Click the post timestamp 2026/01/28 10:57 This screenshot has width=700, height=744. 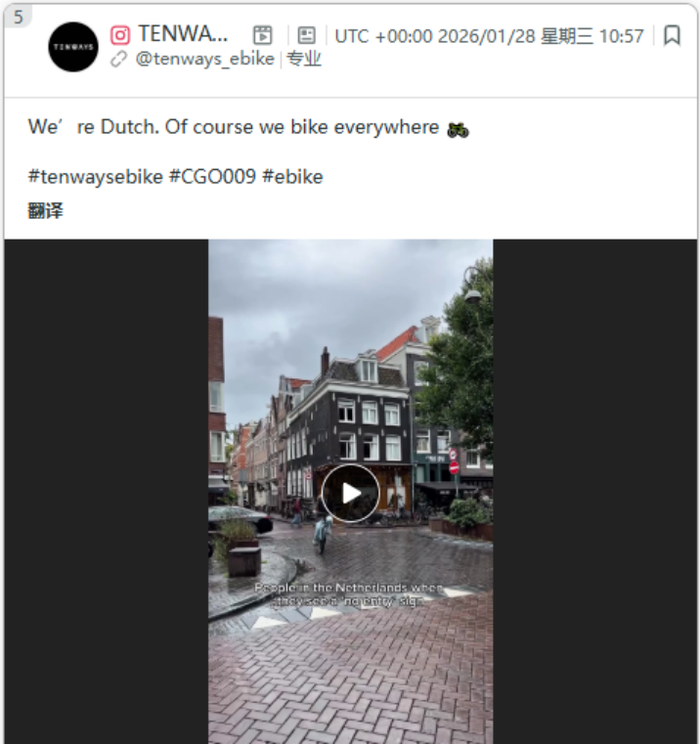489,36
